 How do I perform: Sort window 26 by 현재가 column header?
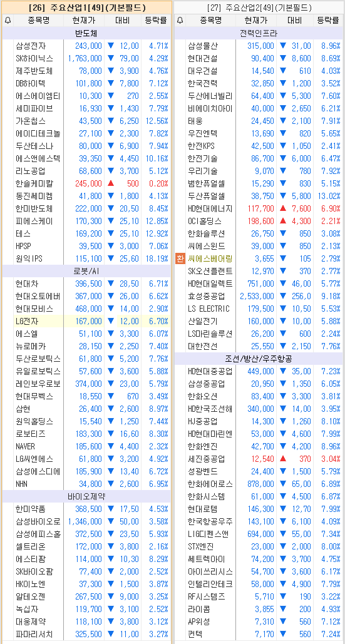(x=84, y=21)
